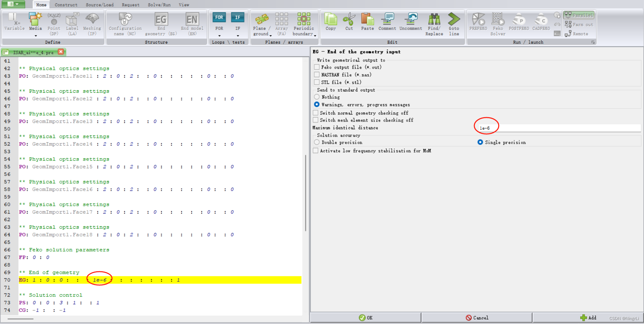Viewport: 644px width, 324px height.
Task: Insert a FOR loop
Action: pyautogui.click(x=219, y=21)
